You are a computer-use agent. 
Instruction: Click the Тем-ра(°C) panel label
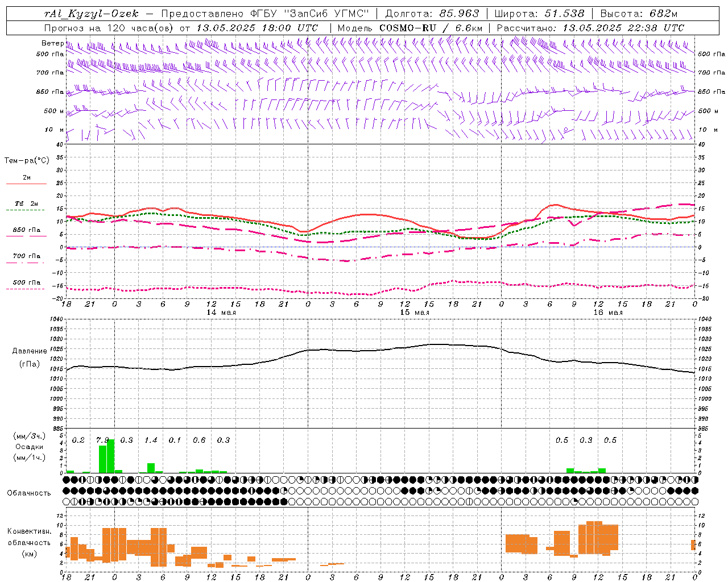coord(27,161)
